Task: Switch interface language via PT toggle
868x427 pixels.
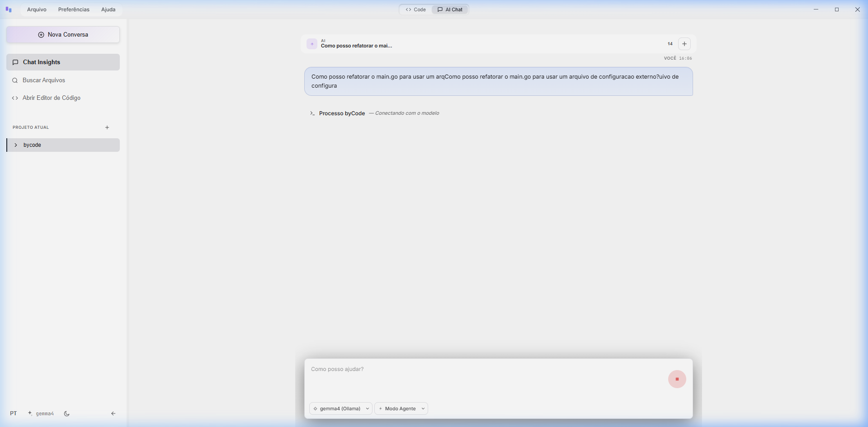Action: [x=14, y=413]
